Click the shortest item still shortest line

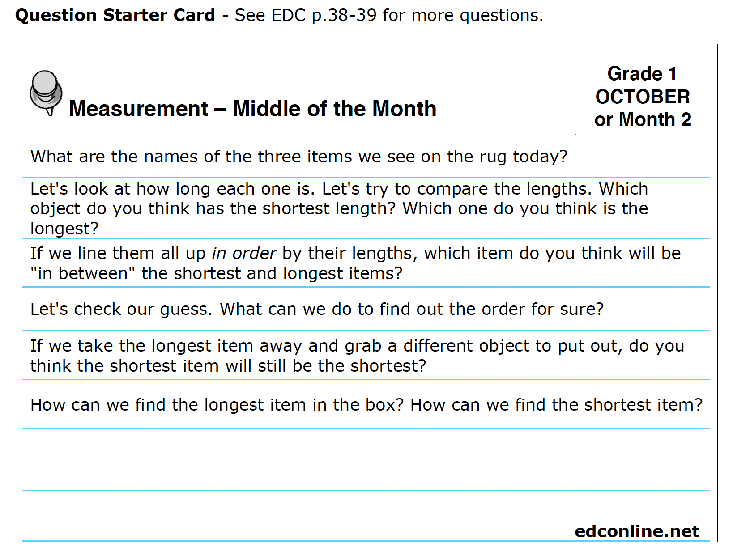[228, 366]
